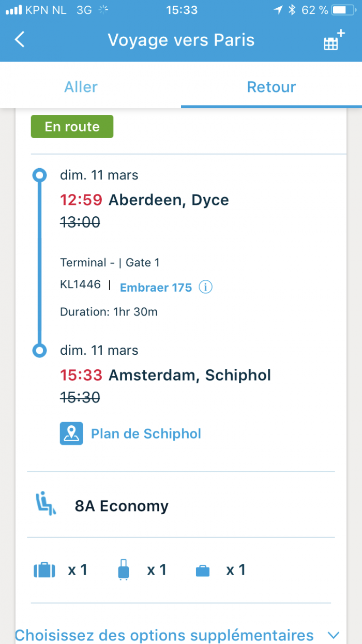Tap the Bluetooth status bar icon
The width and height of the screenshot is (362, 644).
click(292, 10)
